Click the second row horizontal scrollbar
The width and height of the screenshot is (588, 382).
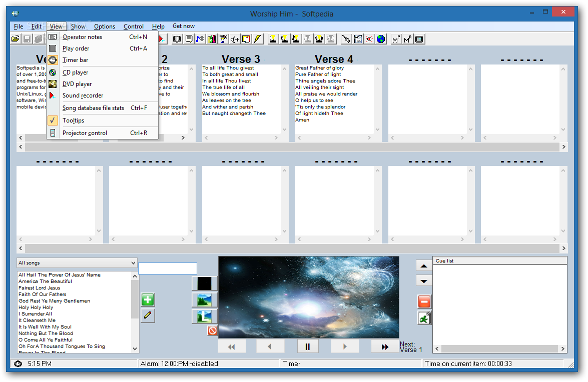coord(292,248)
